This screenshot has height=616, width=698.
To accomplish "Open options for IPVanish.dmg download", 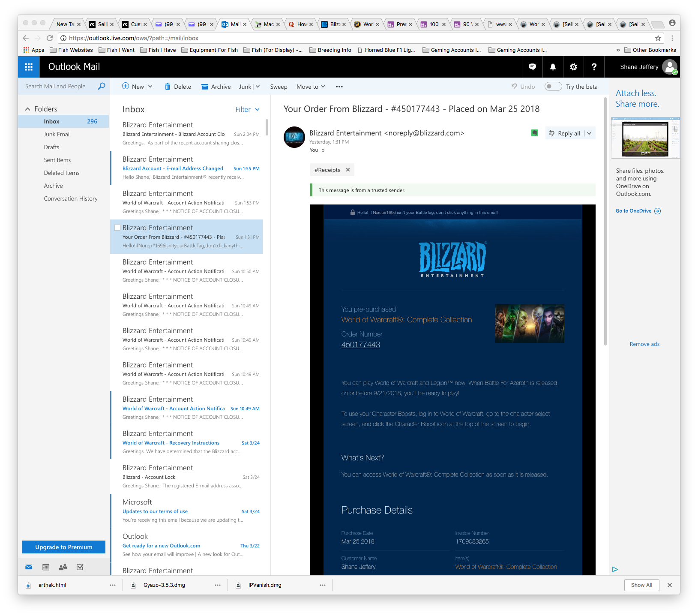I will click(323, 585).
